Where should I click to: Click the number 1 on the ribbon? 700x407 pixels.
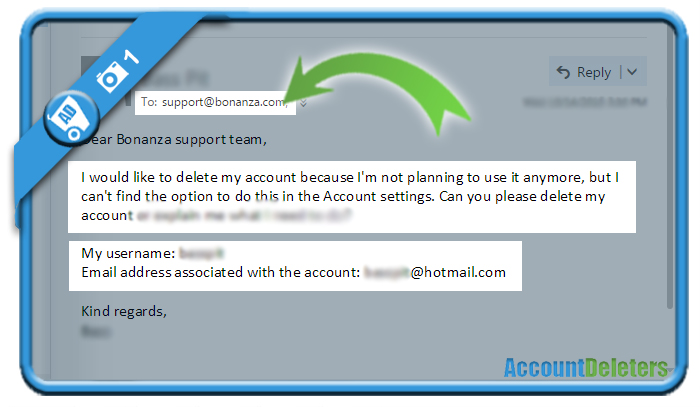(x=131, y=57)
